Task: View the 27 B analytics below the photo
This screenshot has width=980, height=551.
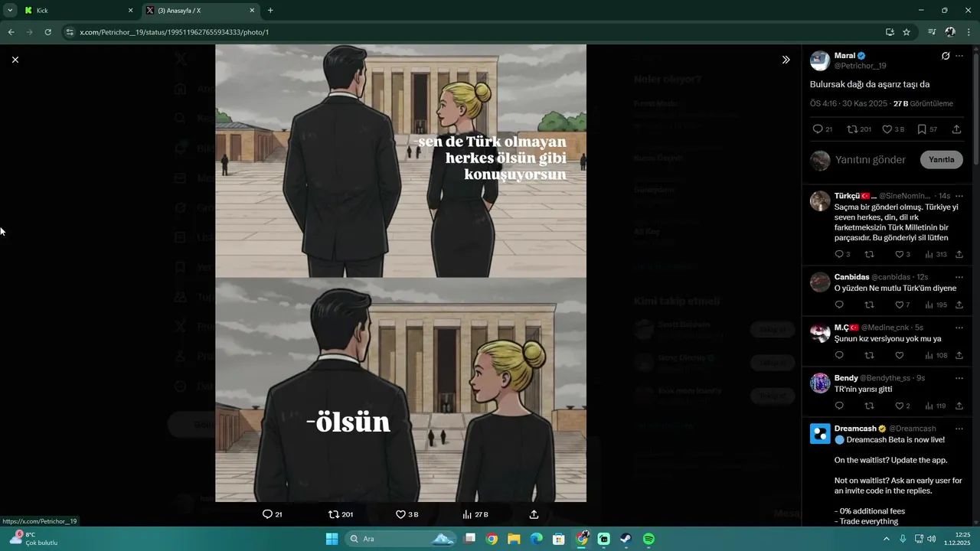Action: (475, 514)
